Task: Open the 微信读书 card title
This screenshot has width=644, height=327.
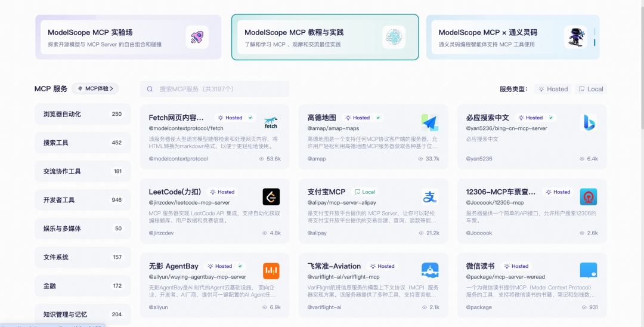Action: [x=481, y=266]
